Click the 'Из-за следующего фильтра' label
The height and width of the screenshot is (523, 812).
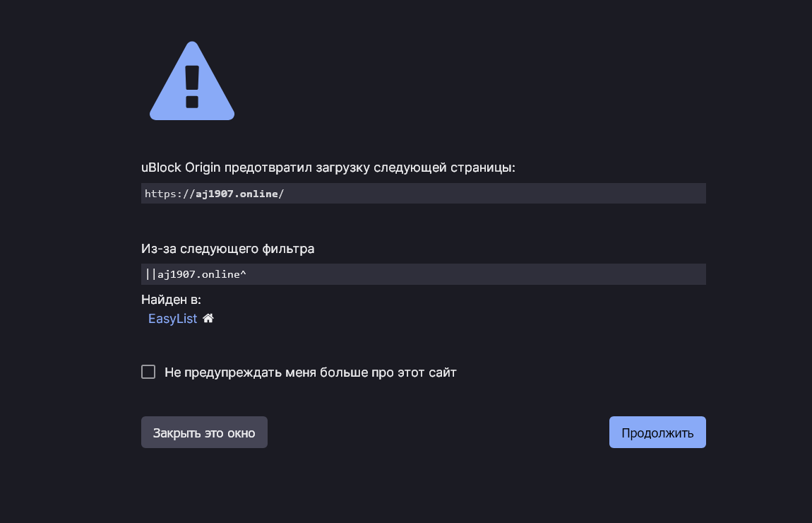tap(227, 249)
